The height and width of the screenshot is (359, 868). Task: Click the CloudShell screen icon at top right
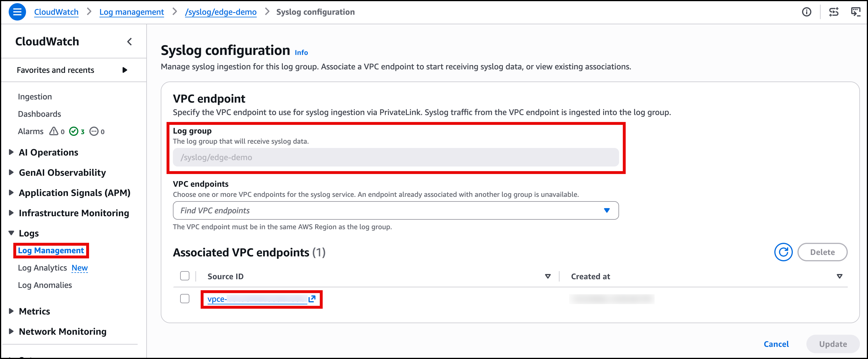(x=856, y=12)
